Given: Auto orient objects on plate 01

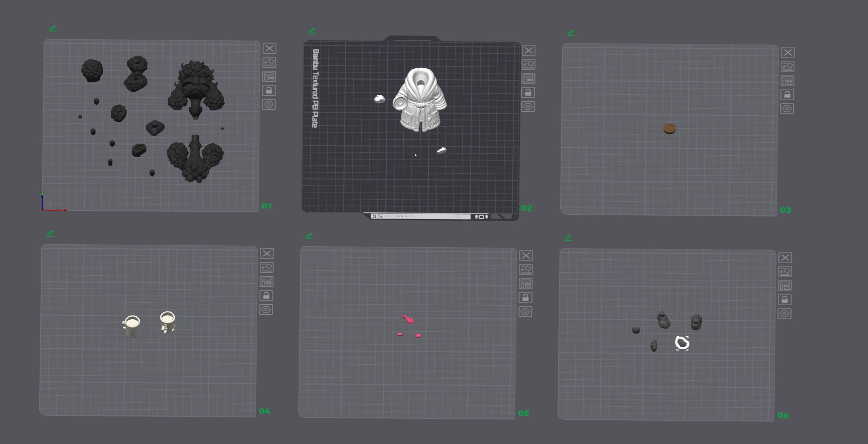Looking at the screenshot, I should [x=269, y=62].
